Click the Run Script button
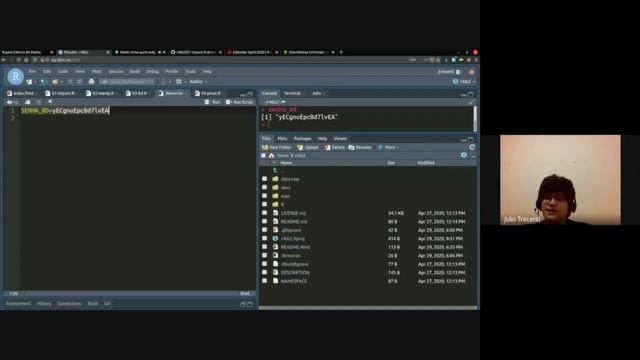640x360 pixels. 240,102
